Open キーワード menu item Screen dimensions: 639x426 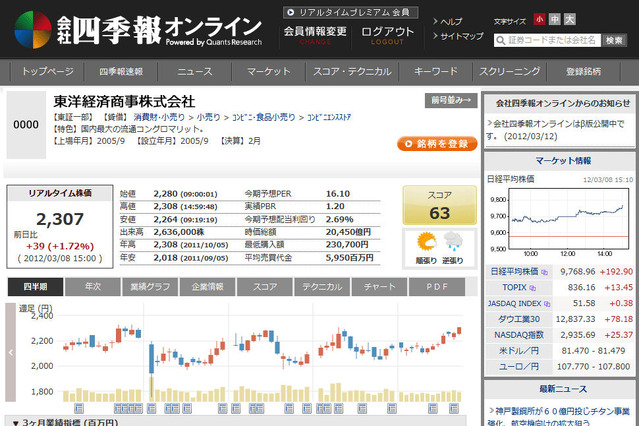(x=436, y=72)
